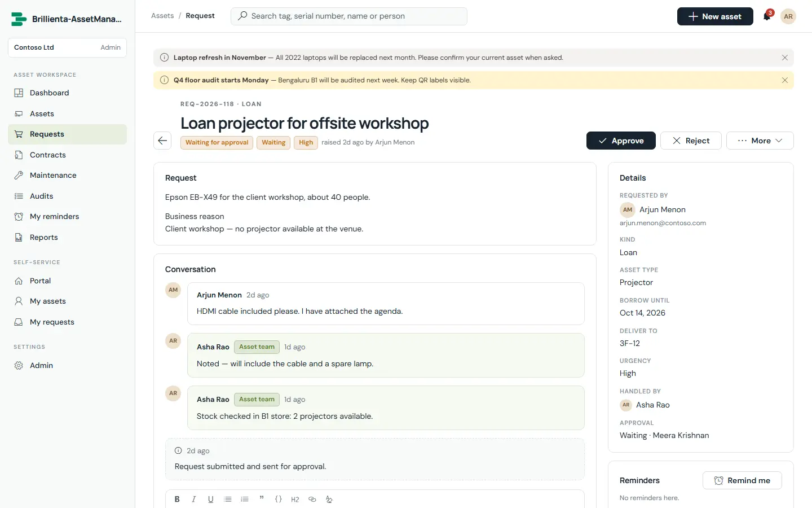Reject the loan request

click(691, 141)
